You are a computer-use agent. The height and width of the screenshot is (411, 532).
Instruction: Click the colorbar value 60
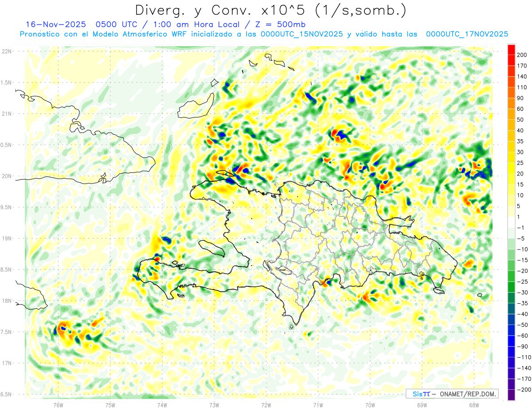coord(521,109)
